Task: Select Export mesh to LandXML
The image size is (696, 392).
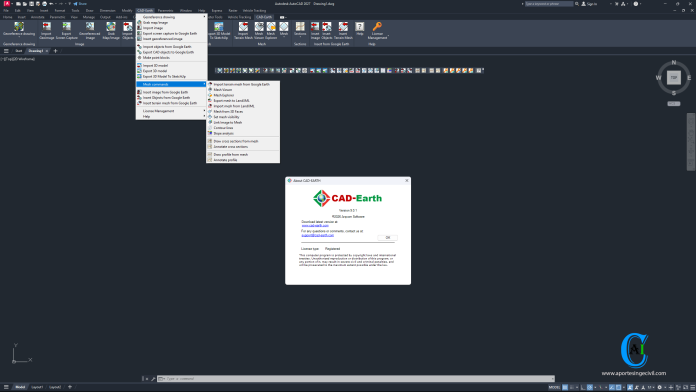Action: (243, 101)
